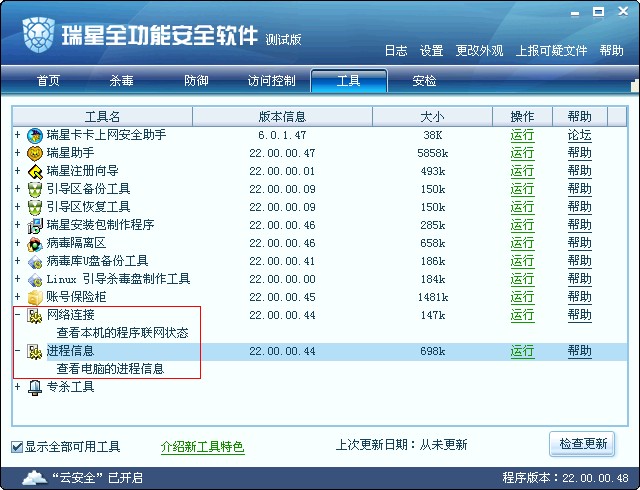The image size is (640, 490).
Task: Click the cloud security icon in status bar
Action: pyautogui.click(x=35, y=477)
